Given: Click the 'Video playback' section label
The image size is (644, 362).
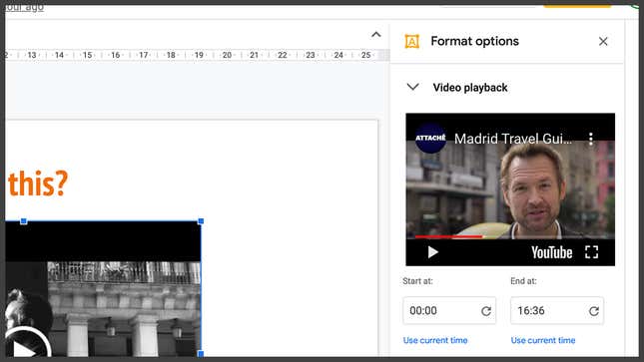Looking at the screenshot, I should [470, 88].
